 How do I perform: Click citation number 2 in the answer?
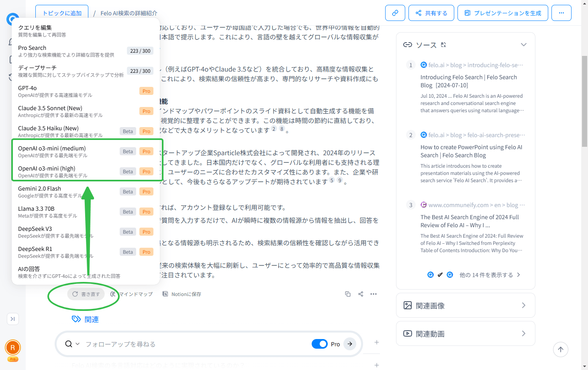[274, 129]
